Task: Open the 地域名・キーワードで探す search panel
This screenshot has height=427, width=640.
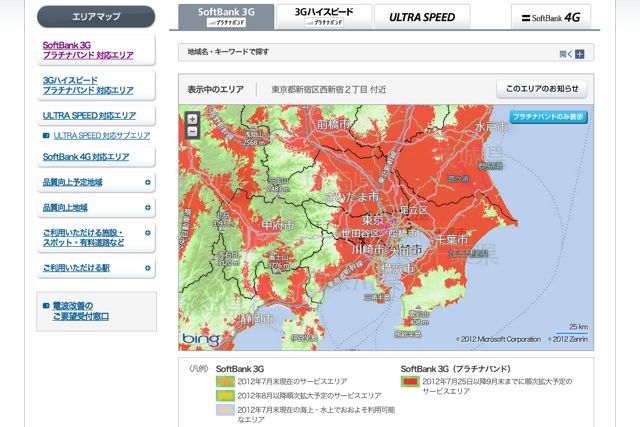Action: tap(386, 52)
